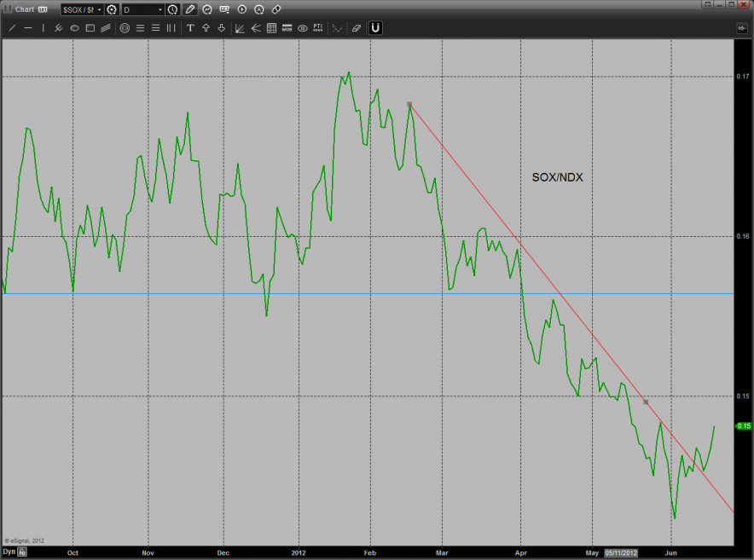Screen dimensions: 754x560
Task: Select the ellipse drawing tool
Action: pyautogui.click(x=74, y=28)
